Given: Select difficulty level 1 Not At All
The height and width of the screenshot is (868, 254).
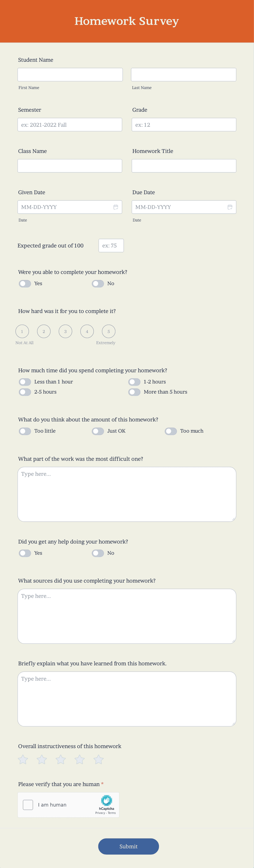Looking at the screenshot, I should point(22,331).
